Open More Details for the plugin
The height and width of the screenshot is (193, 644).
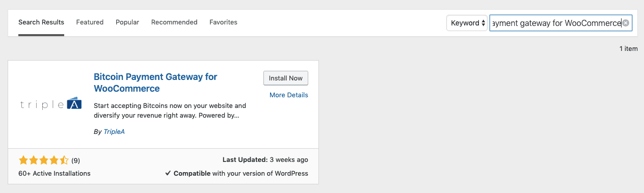289,95
